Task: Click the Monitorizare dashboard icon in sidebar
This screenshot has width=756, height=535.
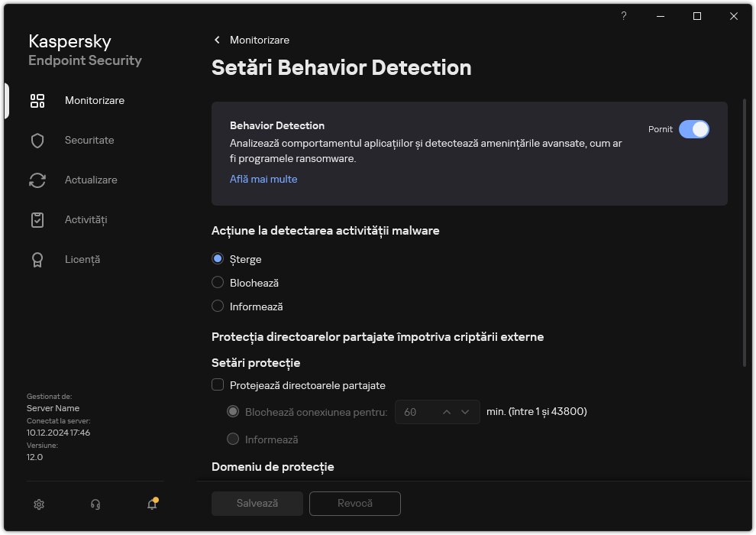Action: [x=37, y=101]
